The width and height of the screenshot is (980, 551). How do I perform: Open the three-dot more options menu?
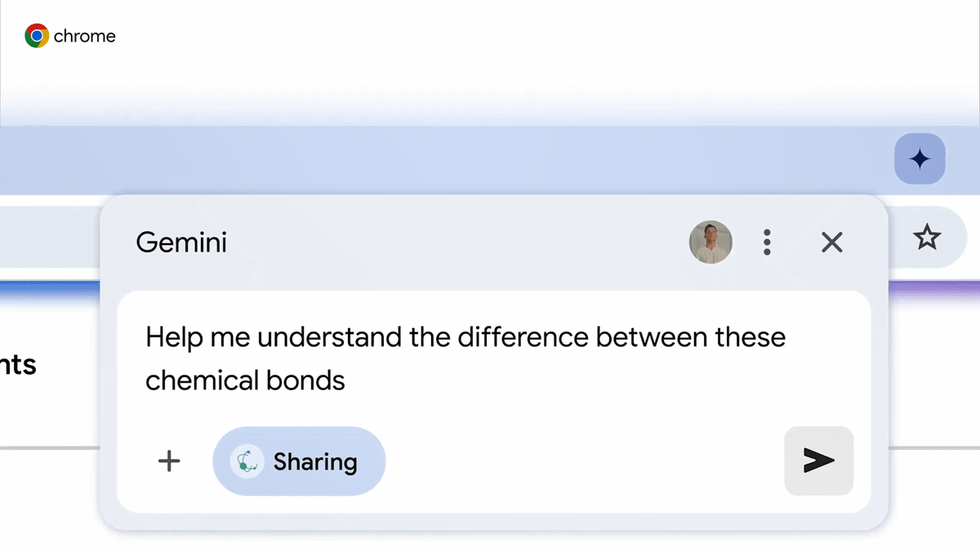pyautogui.click(x=767, y=242)
